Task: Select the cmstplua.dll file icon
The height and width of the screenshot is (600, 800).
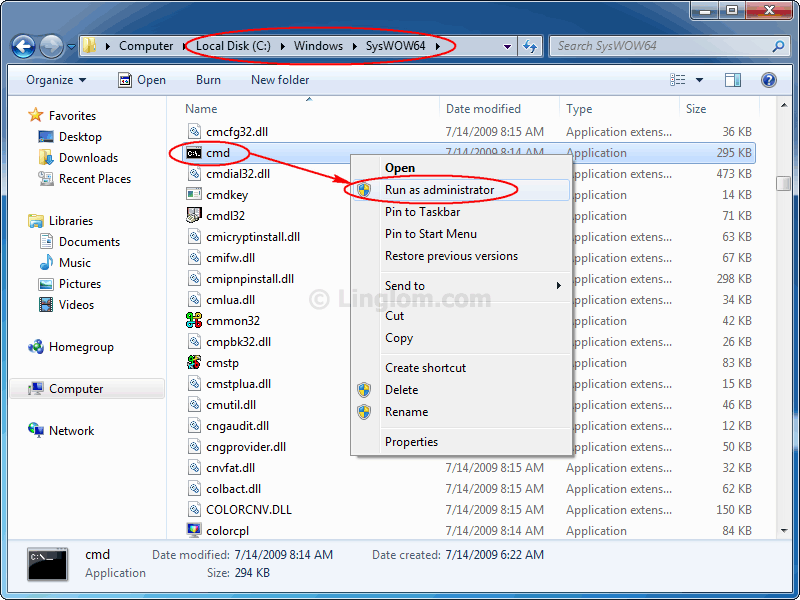Action: point(194,384)
